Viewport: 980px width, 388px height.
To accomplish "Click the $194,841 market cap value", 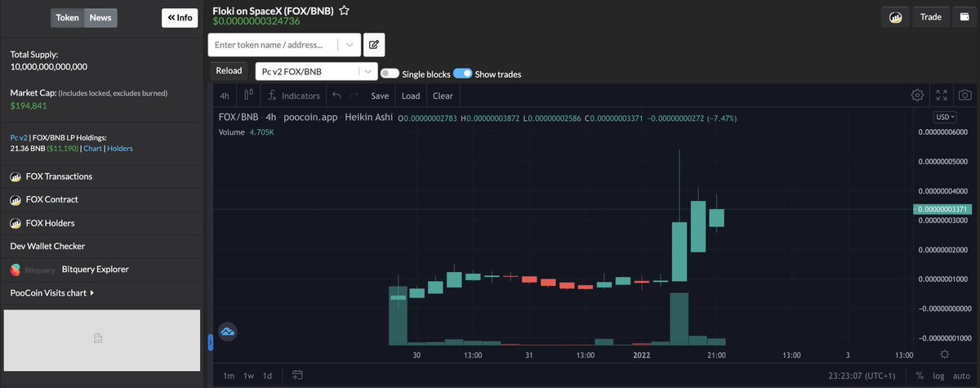I will tap(29, 105).
